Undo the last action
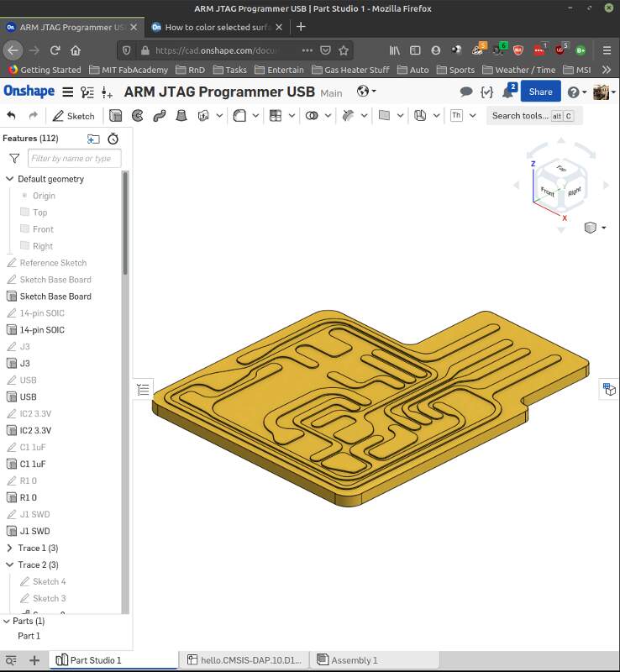620x672 pixels. pyautogui.click(x=12, y=116)
